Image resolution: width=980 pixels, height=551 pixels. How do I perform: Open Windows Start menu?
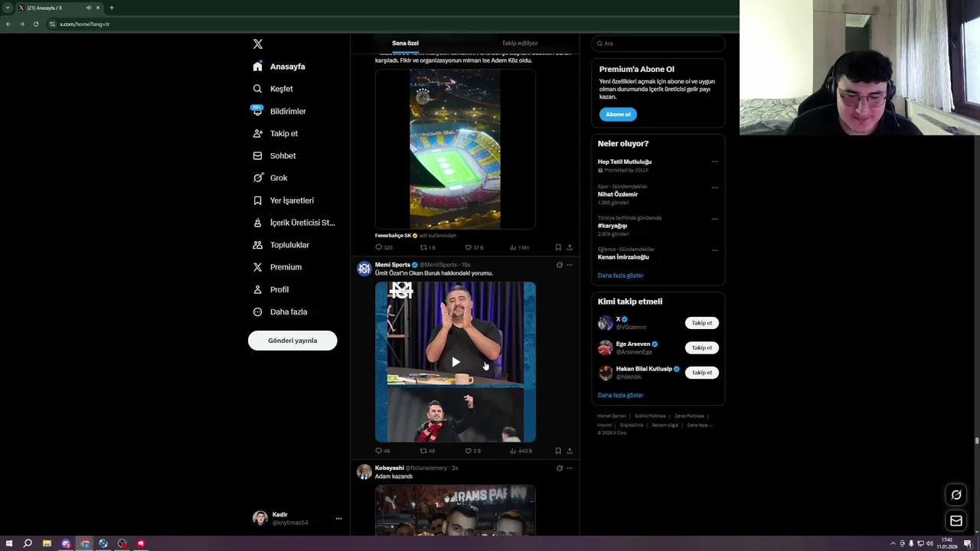[9, 543]
